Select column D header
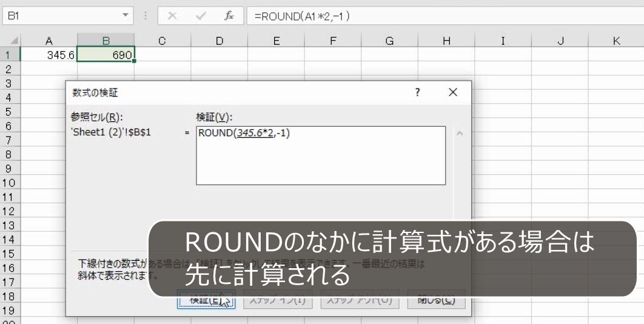The image size is (644, 324). click(220, 41)
